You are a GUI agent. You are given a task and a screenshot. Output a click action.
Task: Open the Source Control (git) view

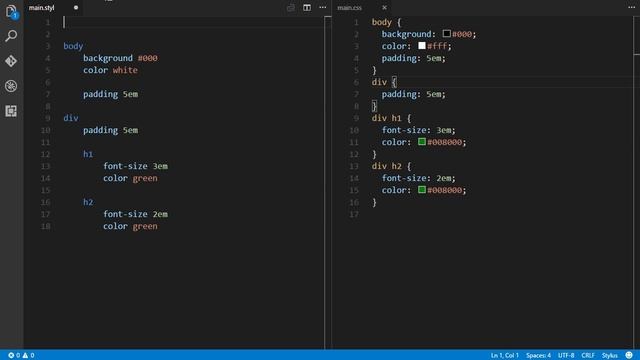tap(11, 61)
